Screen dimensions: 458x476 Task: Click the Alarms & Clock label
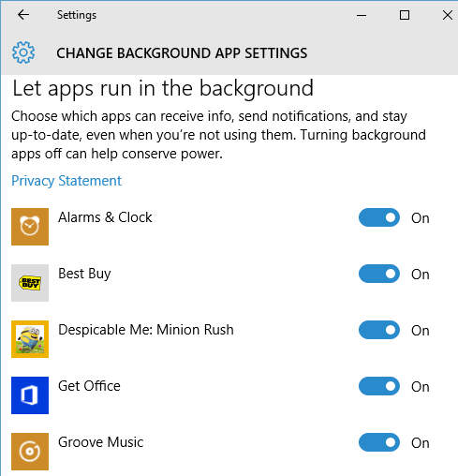tap(105, 217)
